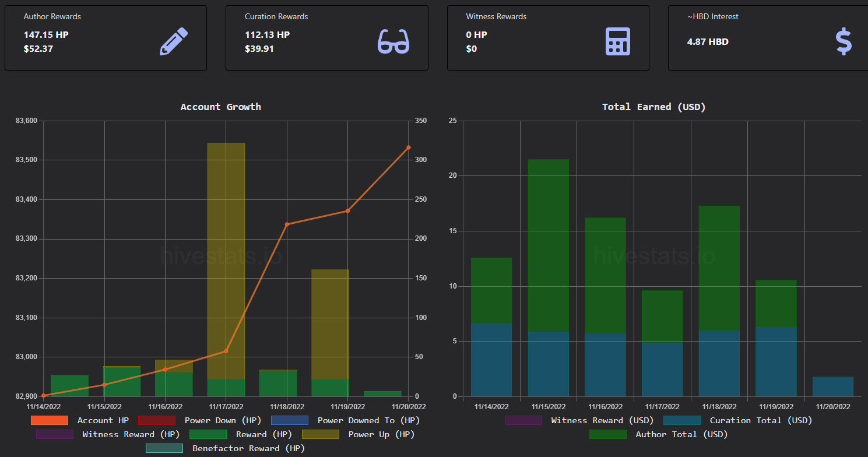Click the Author Rewards card heading
The height and width of the screenshot is (457, 868).
point(52,16)
